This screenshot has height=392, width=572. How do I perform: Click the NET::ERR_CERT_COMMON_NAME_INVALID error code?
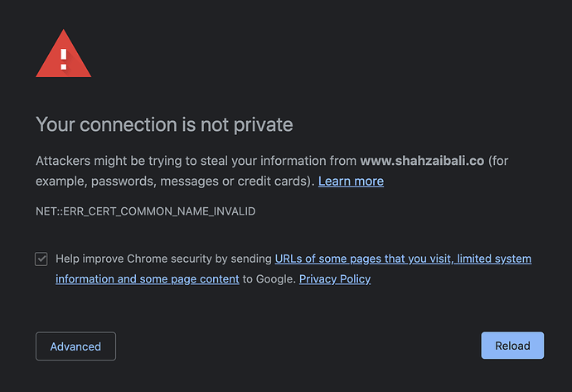click(x=146, y=211)
